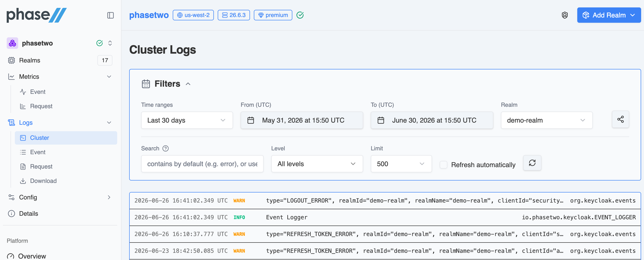This screenshot has height=260, width=644.
Task: Click the share filters icon button
Action: click(x=620, y=119)
